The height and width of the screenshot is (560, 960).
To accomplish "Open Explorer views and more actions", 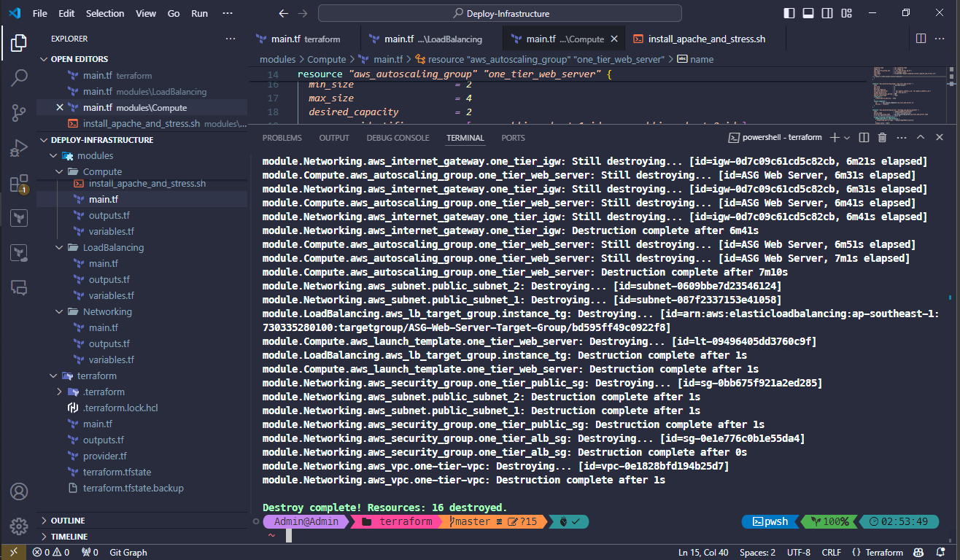I will coord(231,39).
